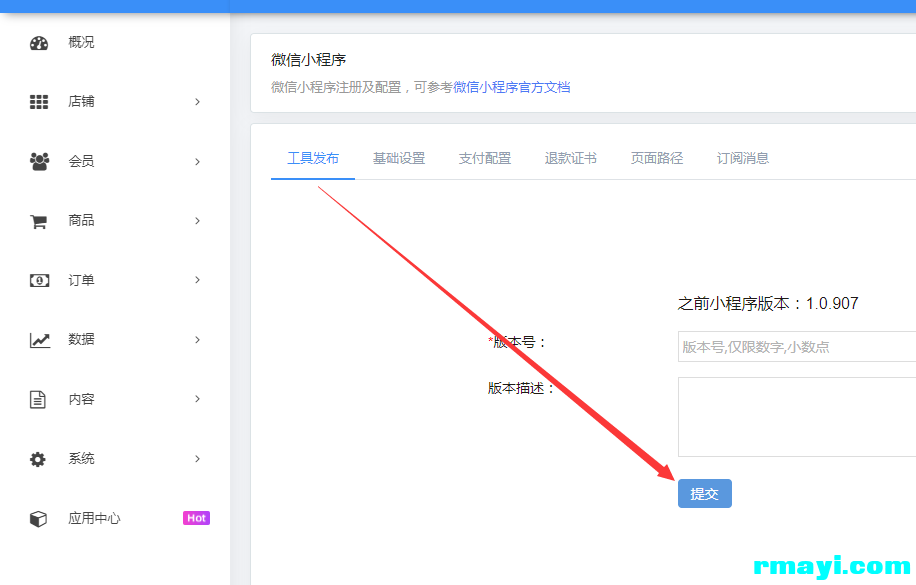
Task: Click the 之前小程序版本：1.0.907 text
Action: [768, 303]
